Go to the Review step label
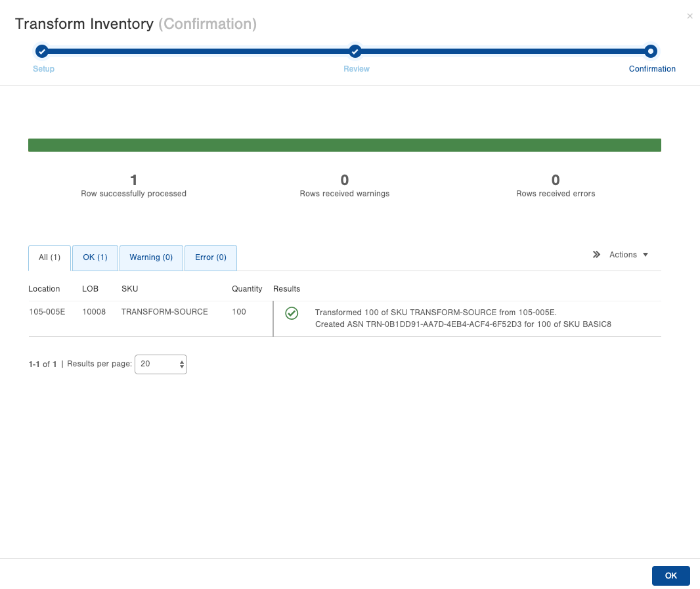This screenshot has height=589, width=700. click(x=357, y=69)
